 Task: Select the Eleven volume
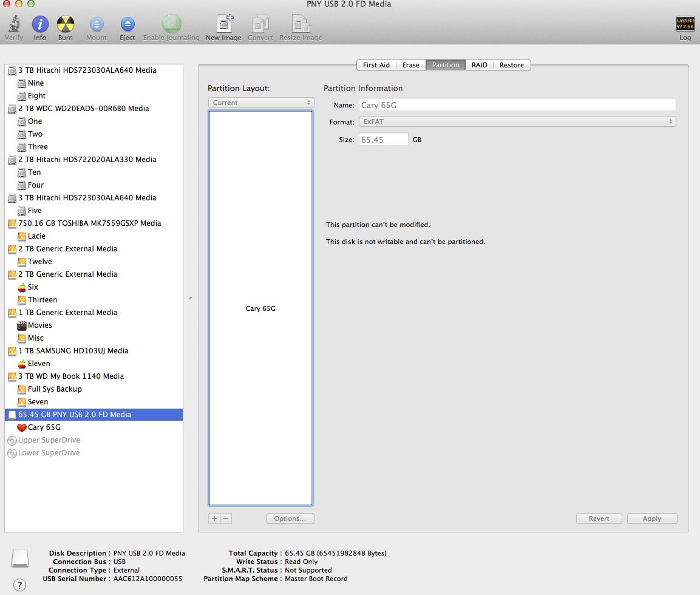click(x=93, y=363)
